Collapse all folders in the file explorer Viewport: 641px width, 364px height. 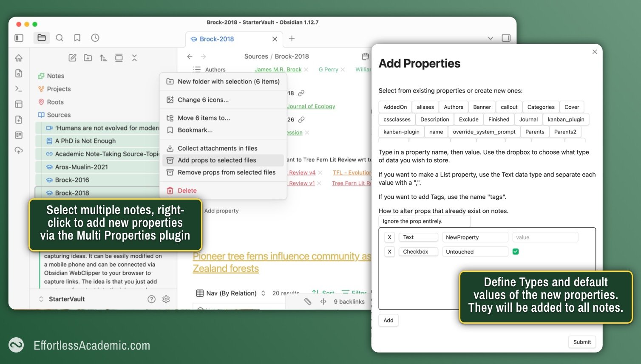pos(134,58)
